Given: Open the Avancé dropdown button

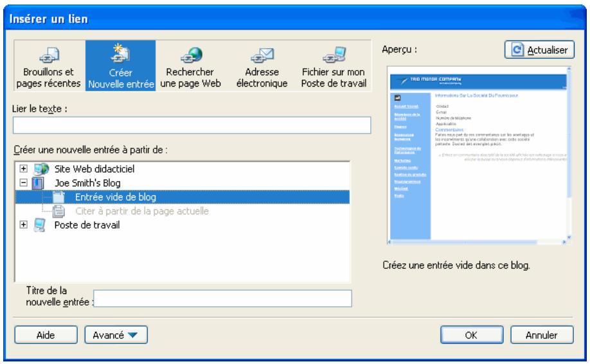Looking at the screenshot, I should tap(116, 334).
